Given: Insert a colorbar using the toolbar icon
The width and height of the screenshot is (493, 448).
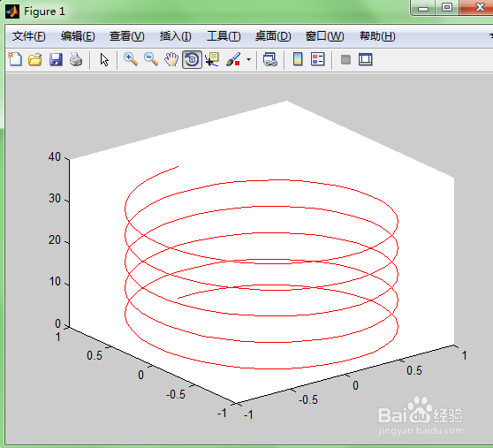Looking at the screenshot, I should pos(298,59).
